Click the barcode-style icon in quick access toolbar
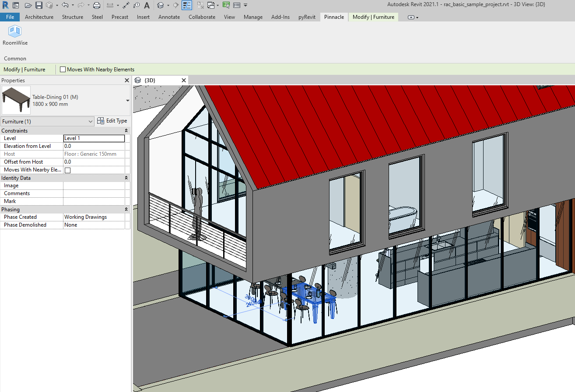The height and width of the screenshot is (392, 575). click(x=237, y=5)
